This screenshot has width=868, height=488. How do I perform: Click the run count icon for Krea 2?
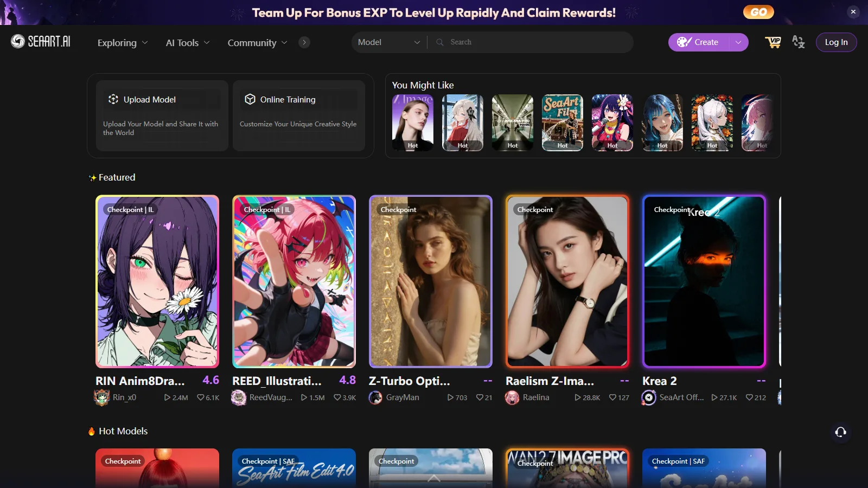click(x=714, y=397)
